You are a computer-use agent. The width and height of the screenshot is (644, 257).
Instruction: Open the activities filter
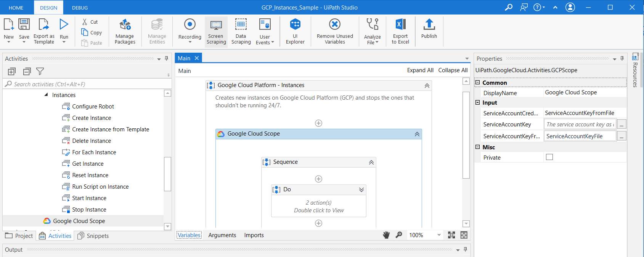pyautogui.click(x=40, y=71)
